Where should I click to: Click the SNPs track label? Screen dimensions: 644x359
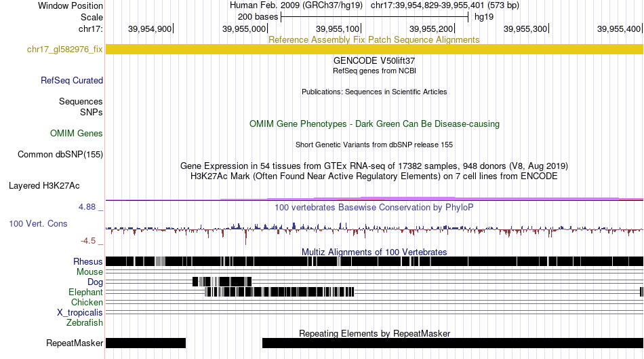click(92, 112)
